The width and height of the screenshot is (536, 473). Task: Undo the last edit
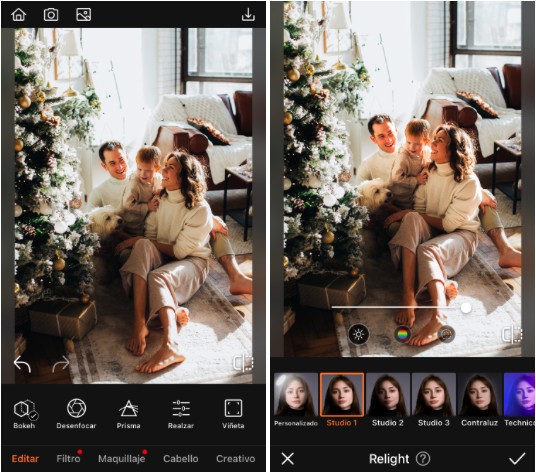(x=23, y=363)
